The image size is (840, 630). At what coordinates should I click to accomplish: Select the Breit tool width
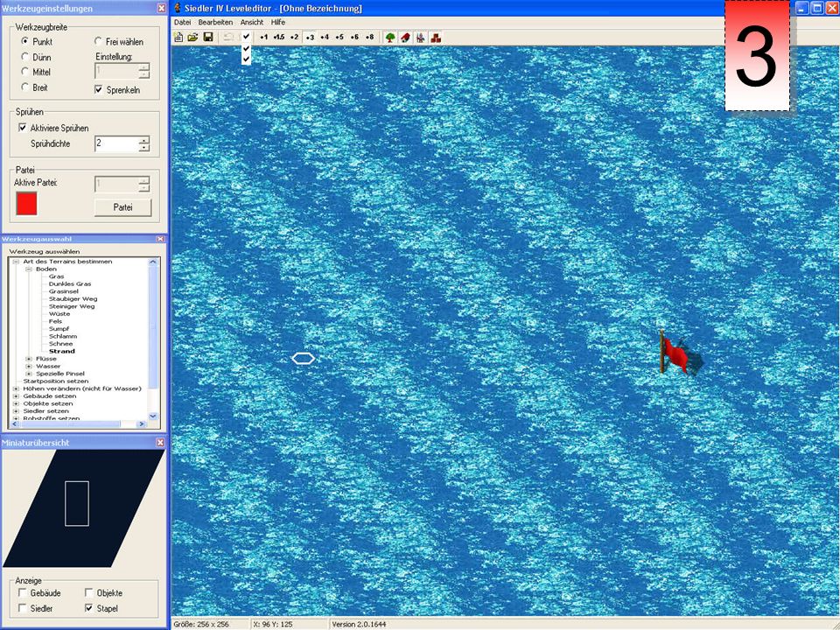pos(25,87)
